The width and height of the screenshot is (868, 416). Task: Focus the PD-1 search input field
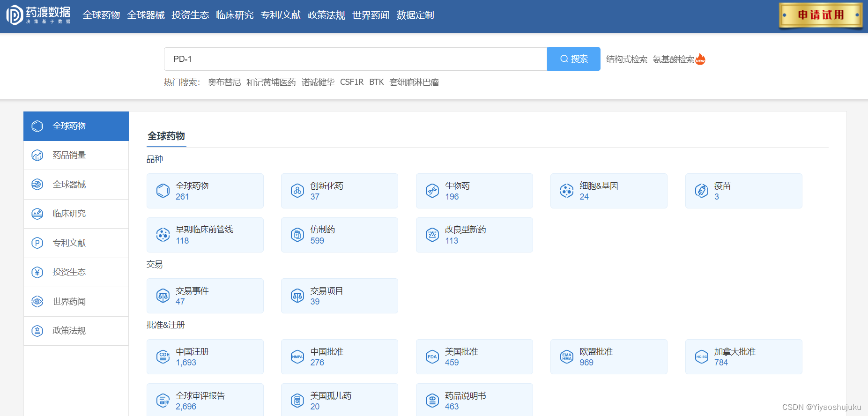pyautogui.click(x=356, y=59)
